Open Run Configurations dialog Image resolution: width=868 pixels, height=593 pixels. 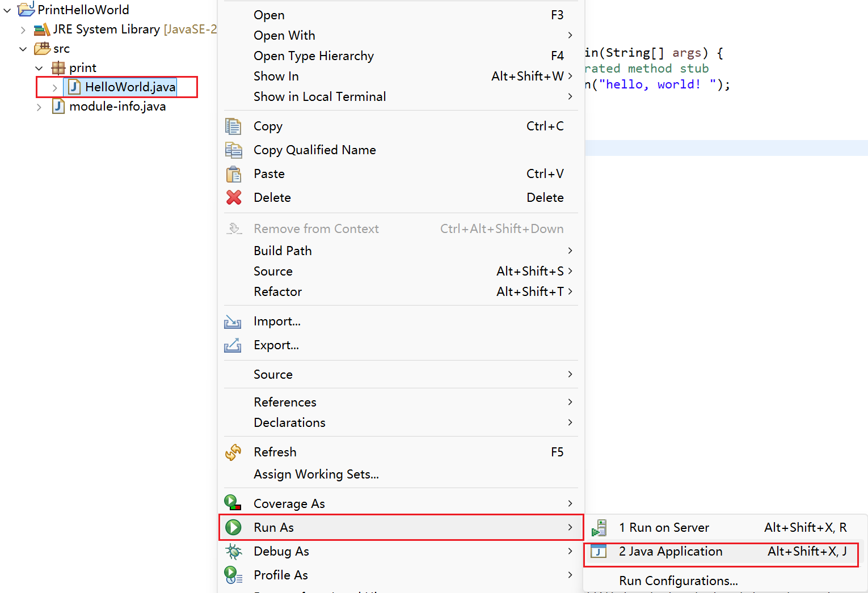[x=679, y=581]
